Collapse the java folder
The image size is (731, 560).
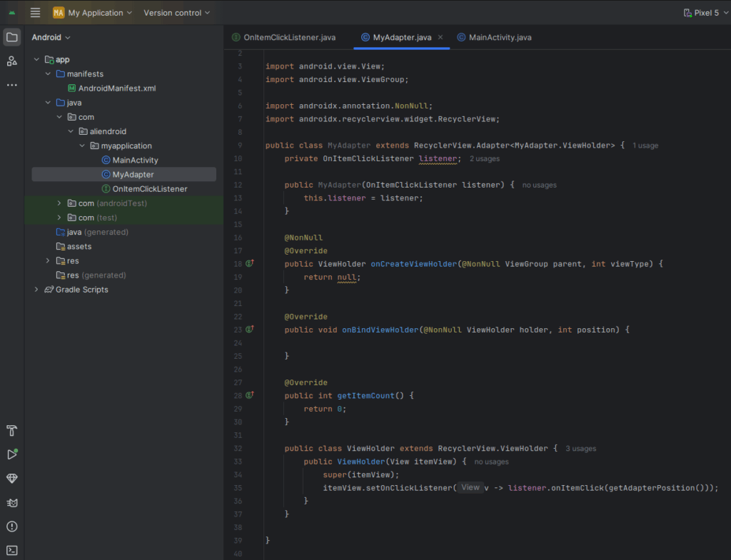point(48,103)
